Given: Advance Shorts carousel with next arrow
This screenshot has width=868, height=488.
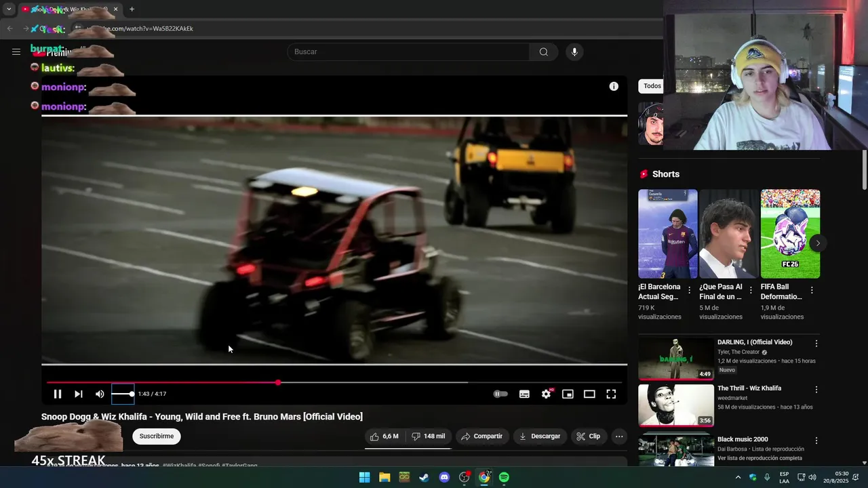Looking at the screenshot, I should (x=818, y=243).
